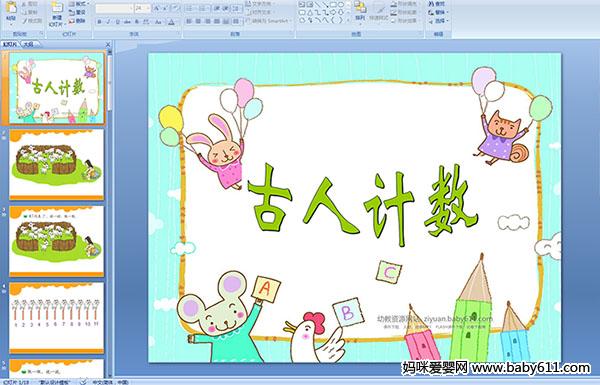Toggle Underline formatting
The image size is (600, 385).
pos(117,22)
